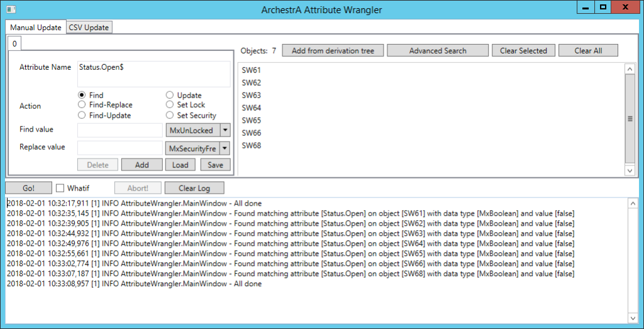Viewport: 644px width, 329px height.
Task: Select the Find-Update action radio button
Action: click(x=81, y=115)
